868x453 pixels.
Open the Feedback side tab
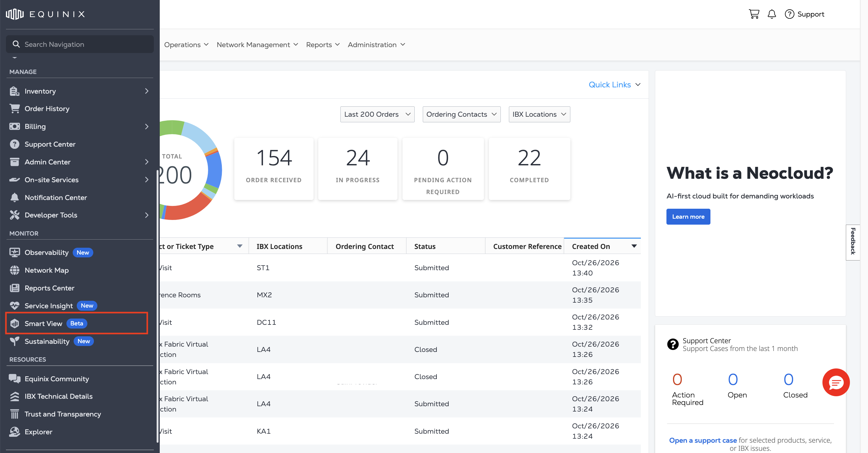(x=852, y=242)
